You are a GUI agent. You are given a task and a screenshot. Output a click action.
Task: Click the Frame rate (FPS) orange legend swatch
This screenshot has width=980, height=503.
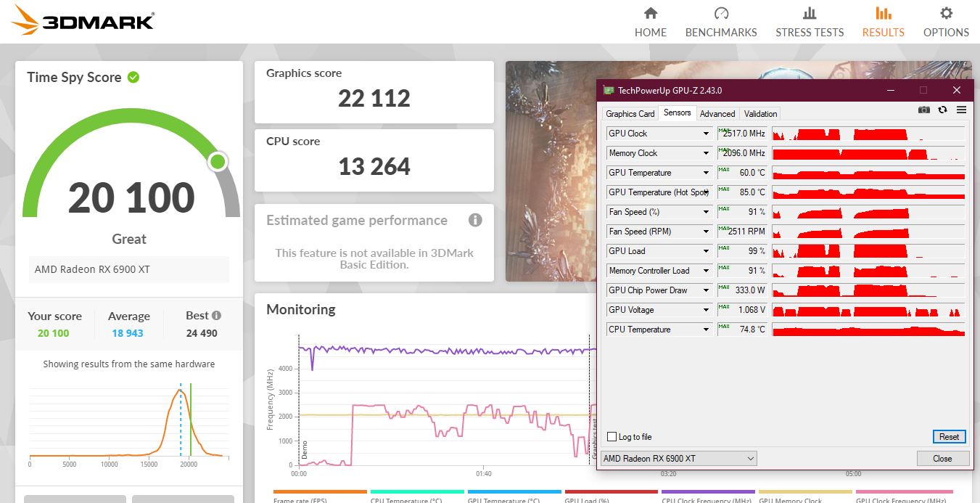(320, 491)
